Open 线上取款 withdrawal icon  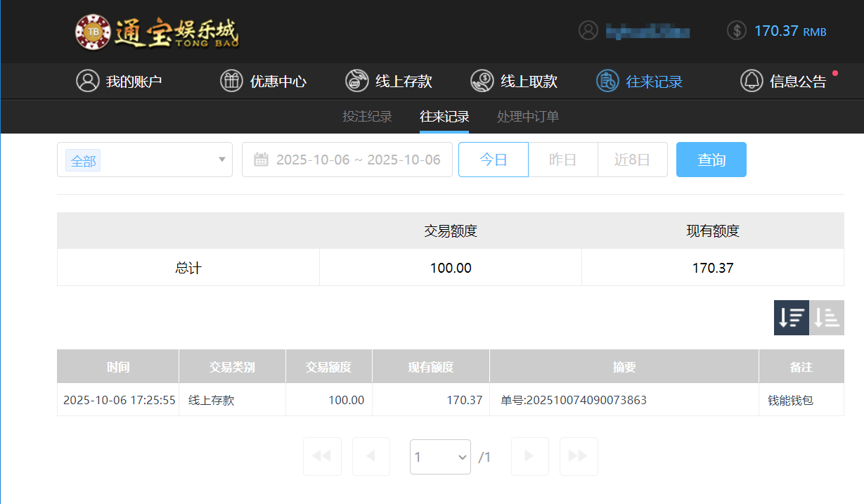point(482,81)
